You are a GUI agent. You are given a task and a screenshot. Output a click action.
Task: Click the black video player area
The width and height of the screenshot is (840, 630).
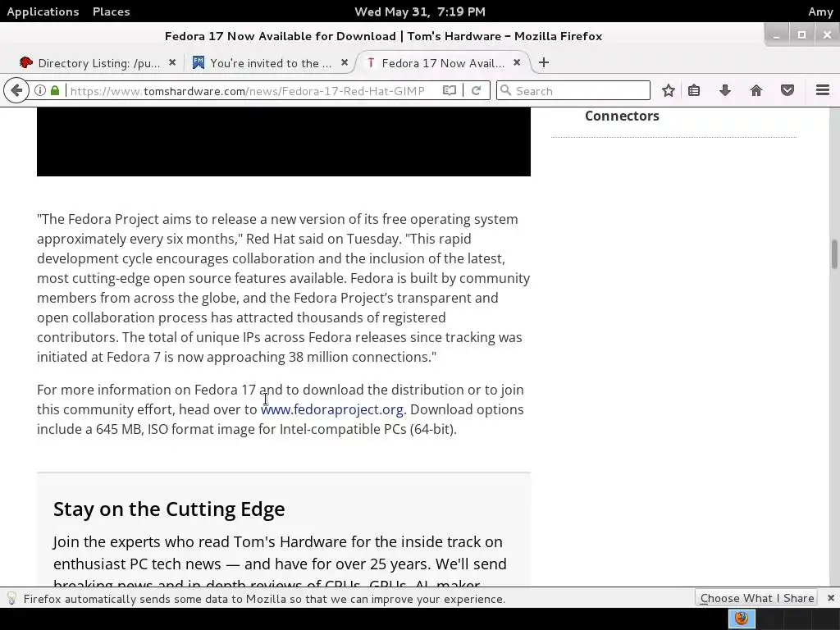point(283,141)
